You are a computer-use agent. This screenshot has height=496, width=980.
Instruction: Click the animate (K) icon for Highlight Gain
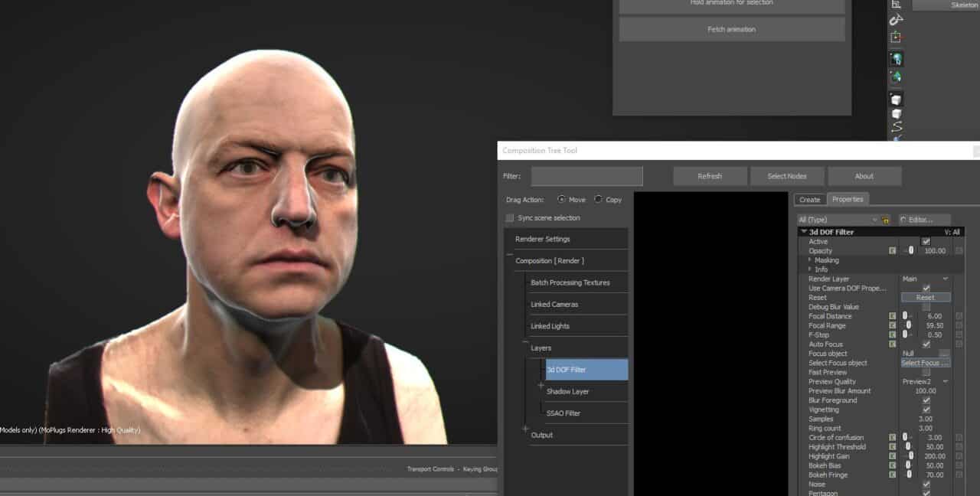pyautogui.click(x=892, y=456)
